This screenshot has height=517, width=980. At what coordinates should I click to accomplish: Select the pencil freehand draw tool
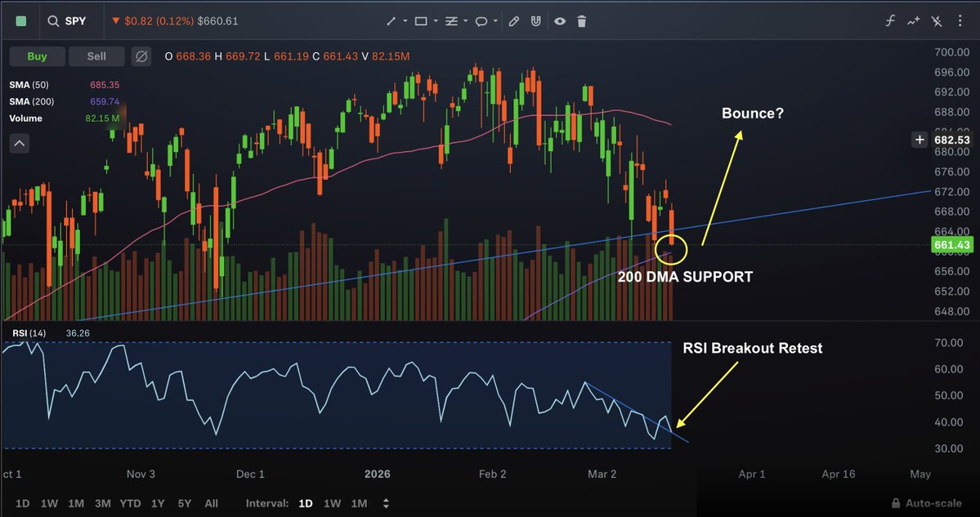click(x=514, y=21)
